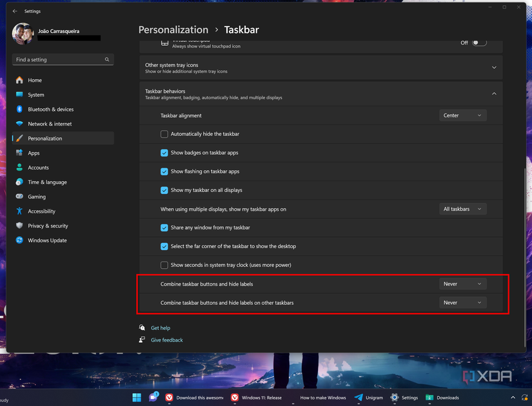Enable Automatically hide the taskbar
This screenshot has width=532, height=406.
click(x=164, y=133)
